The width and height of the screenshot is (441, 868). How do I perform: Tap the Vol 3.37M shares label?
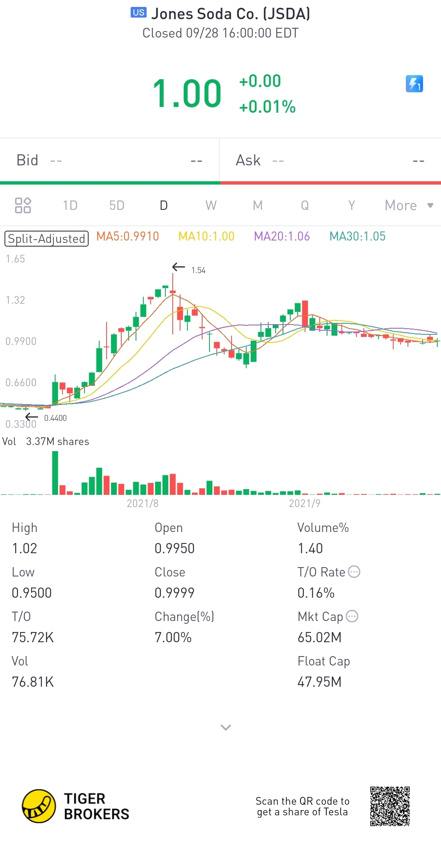point(46,441)
